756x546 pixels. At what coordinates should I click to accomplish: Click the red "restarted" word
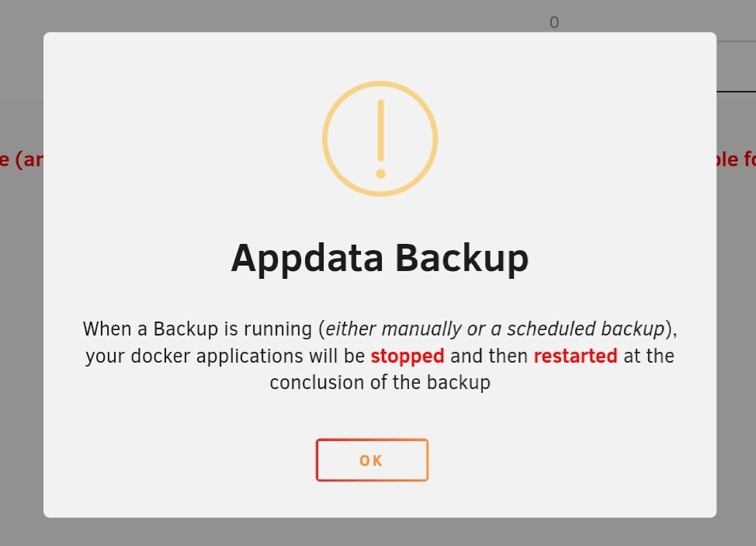click(575, 356)
